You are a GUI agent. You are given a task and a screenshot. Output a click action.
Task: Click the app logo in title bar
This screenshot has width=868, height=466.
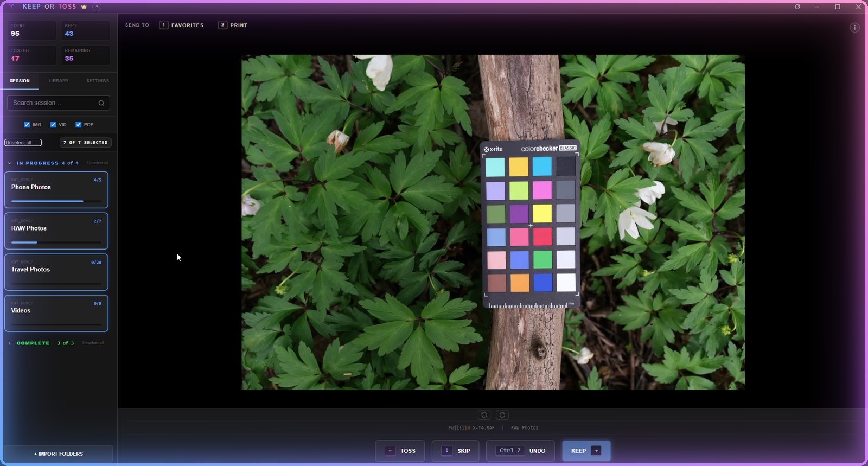11,7
